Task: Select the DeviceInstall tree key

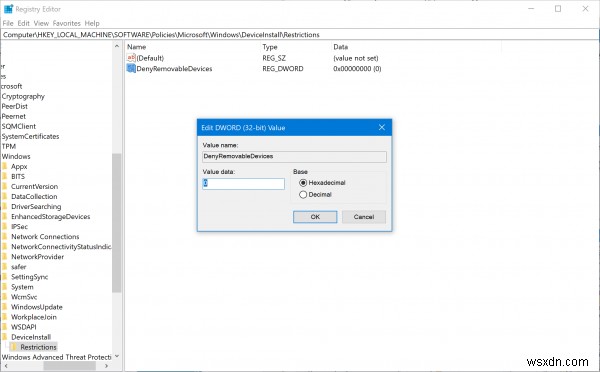Action: [31, 337]
